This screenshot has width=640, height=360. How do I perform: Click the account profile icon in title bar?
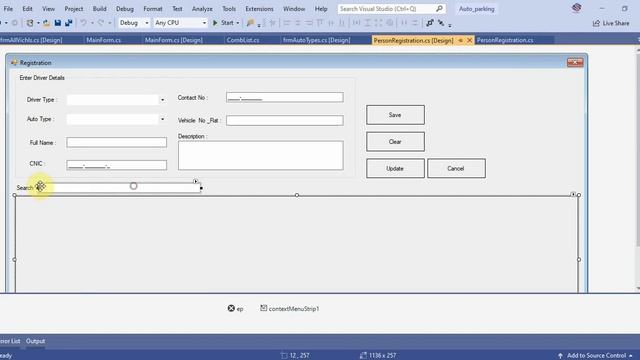(576, 8)
